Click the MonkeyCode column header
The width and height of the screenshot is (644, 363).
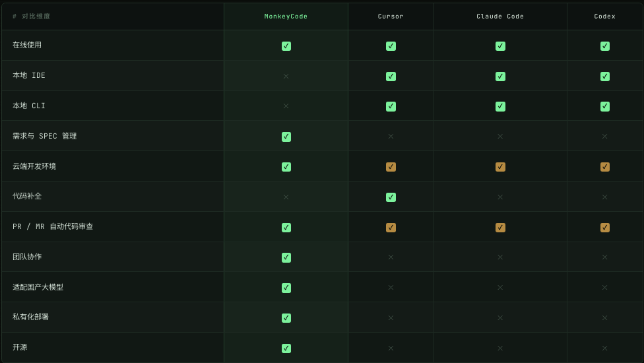point(286,16)
